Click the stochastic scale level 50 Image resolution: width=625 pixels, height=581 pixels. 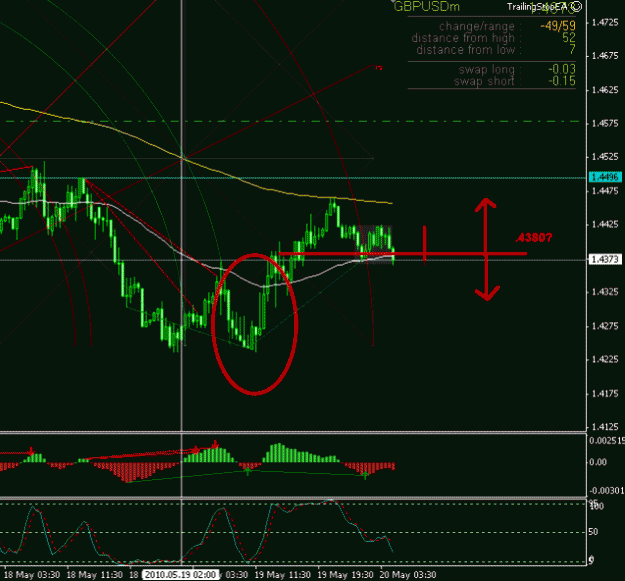pyautogui.click(x=593, y=532)
